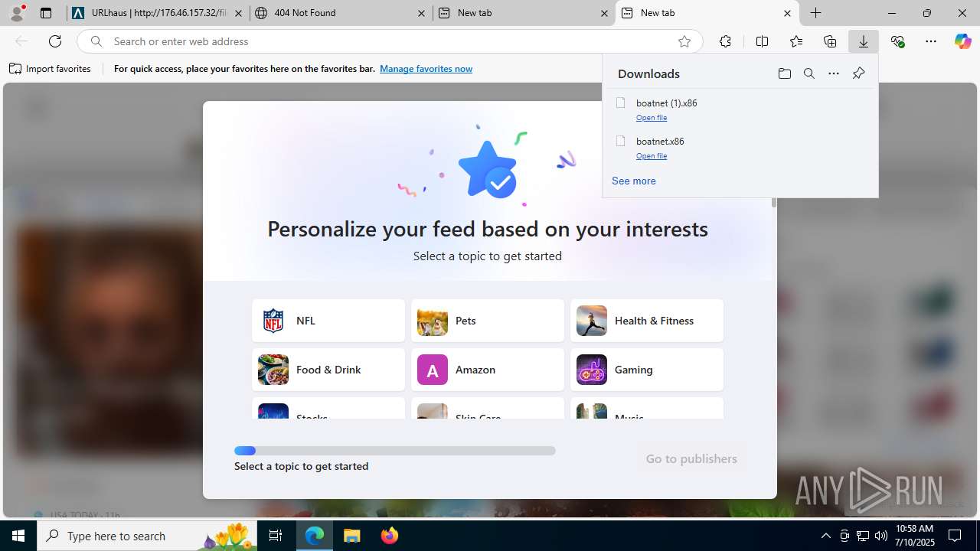Image resolution: width=980 pixels, height=551 pixels.
Task: Open the Extensions puzzle icon
Action: click(x=725, y=41)
